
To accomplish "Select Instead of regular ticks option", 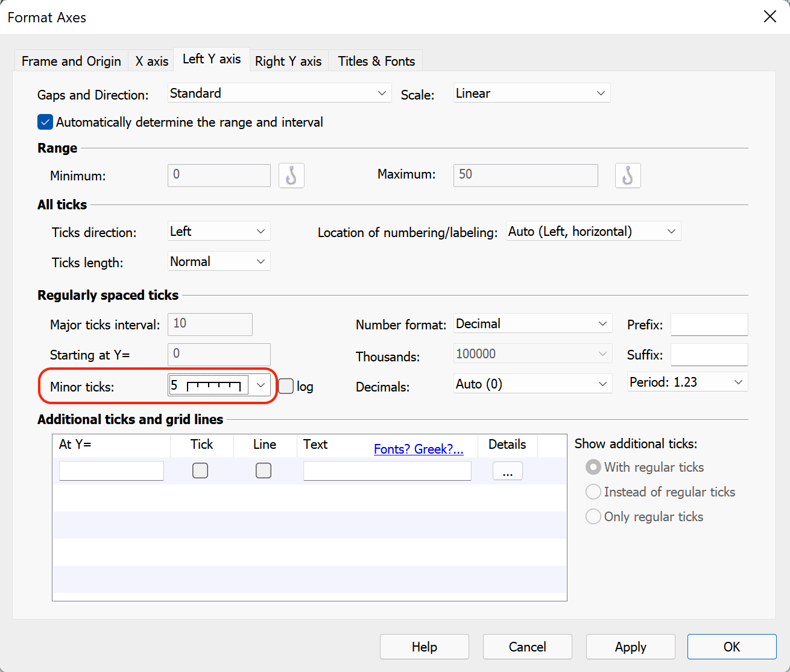I will [593, 492].
